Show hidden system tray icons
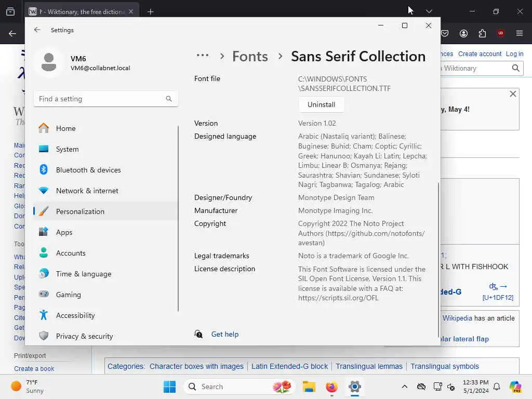This screenshot has height=399, width=532. point(404,387)
